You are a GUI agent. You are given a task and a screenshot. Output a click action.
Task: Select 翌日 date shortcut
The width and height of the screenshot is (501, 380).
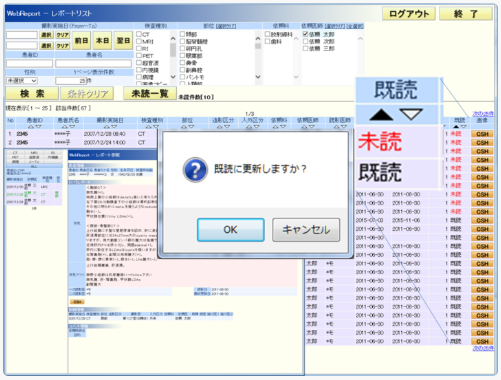click(123, 41)
